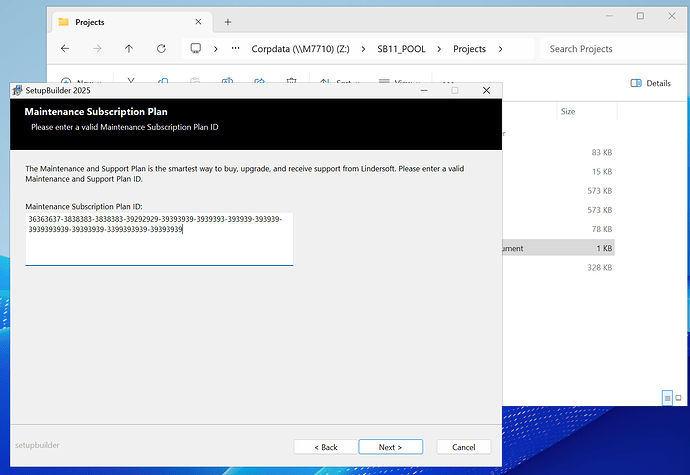690x475 pixels.
Task: Click the Search Projects box
Action: pyautogui.click(x=614, y=49)
